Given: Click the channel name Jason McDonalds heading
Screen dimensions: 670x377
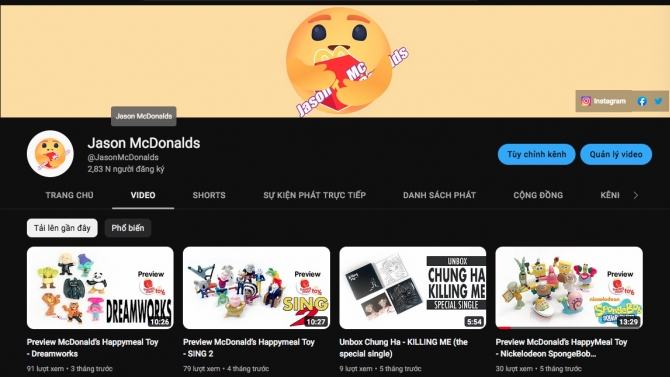Looking at the screenshot, I should pyautogui.click(x=144, y=143).
